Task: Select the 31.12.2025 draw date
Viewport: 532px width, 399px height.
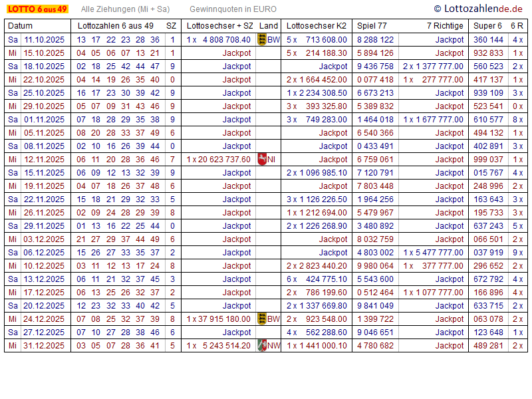Action: coord(44,345)
